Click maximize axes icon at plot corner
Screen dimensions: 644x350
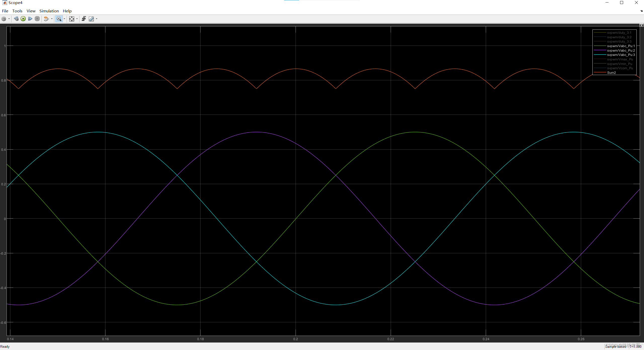(641, 25)
